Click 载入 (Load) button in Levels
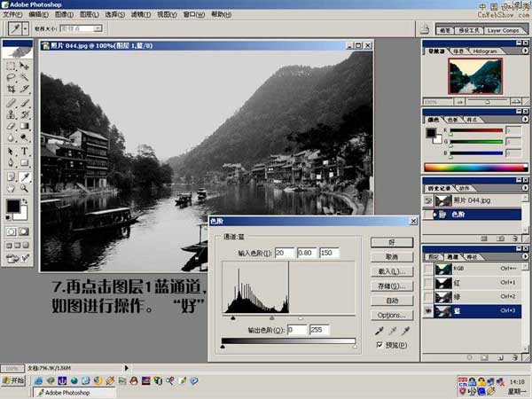 click(x=392, y=271)
